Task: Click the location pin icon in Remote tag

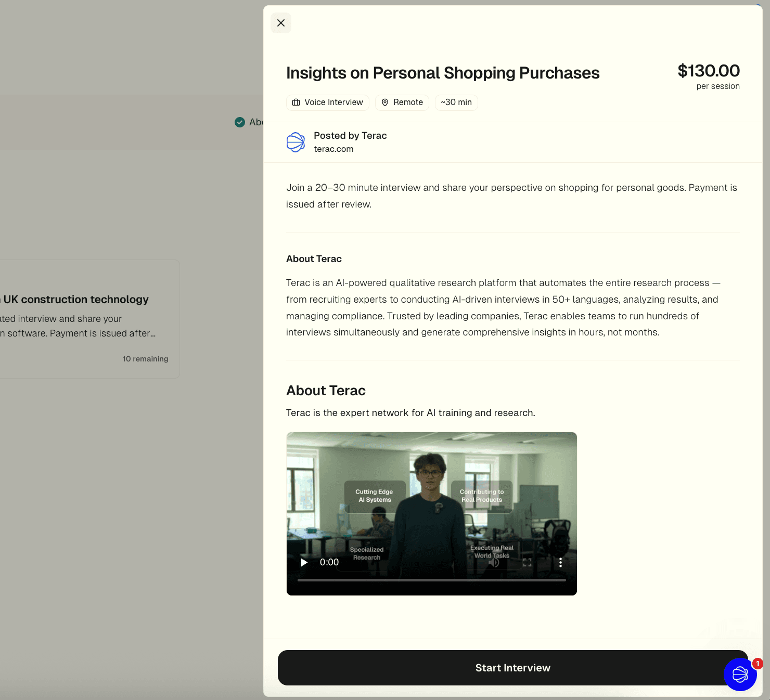Action: pos(385,102)
